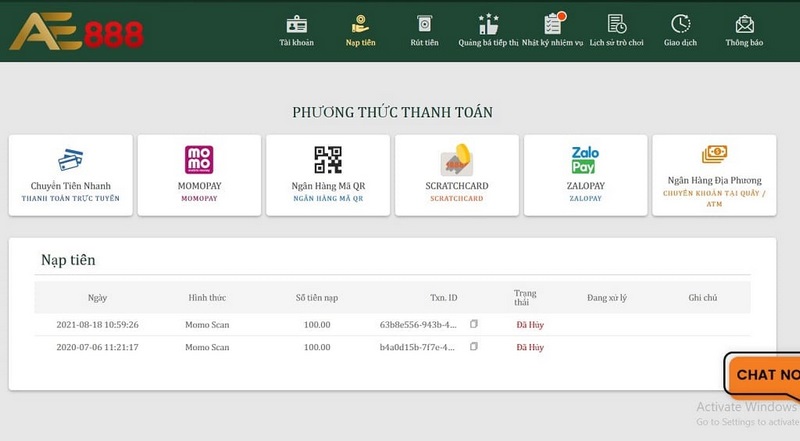Select the Nạp tiền deposit icon
This screenshot has height=441, width=800.
pyautogui.click(x=360, y=28)
